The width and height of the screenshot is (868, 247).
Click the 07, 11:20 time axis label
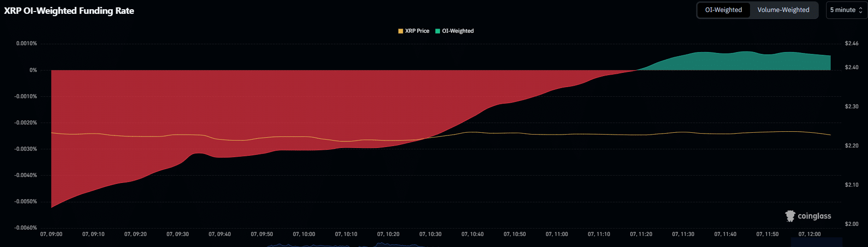pyautogui.click(x=641, y=234)
